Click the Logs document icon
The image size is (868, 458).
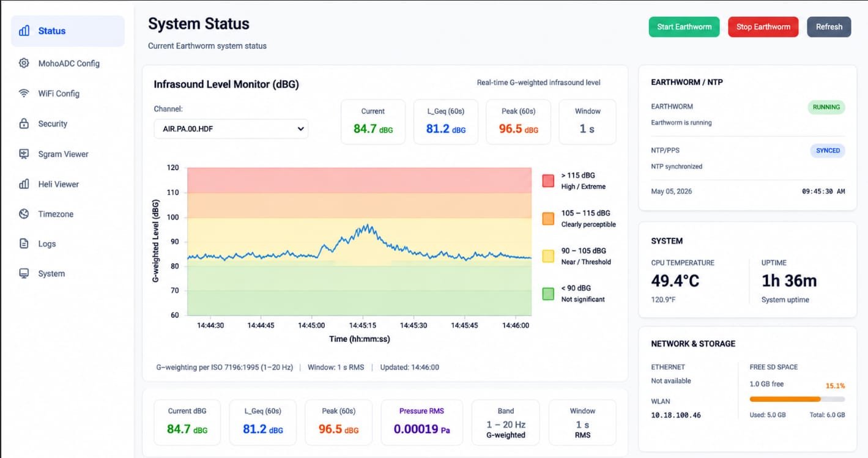coord(24,243)
